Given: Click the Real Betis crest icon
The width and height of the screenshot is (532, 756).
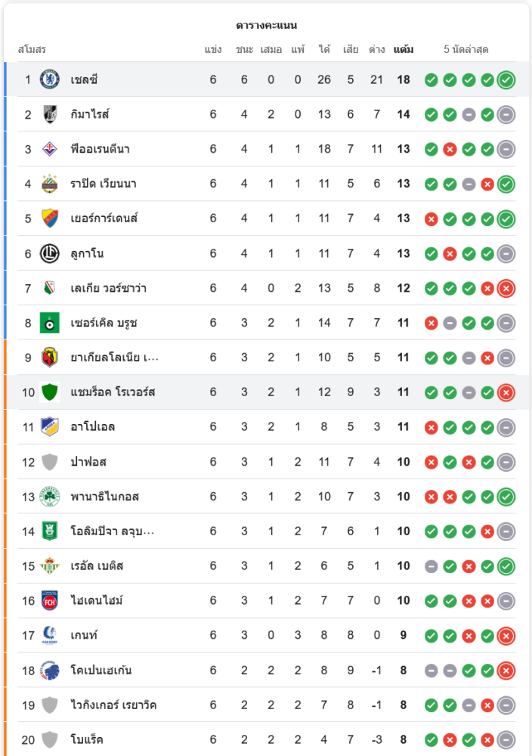Looking at the screenshot, I should (x=50, y=566).
